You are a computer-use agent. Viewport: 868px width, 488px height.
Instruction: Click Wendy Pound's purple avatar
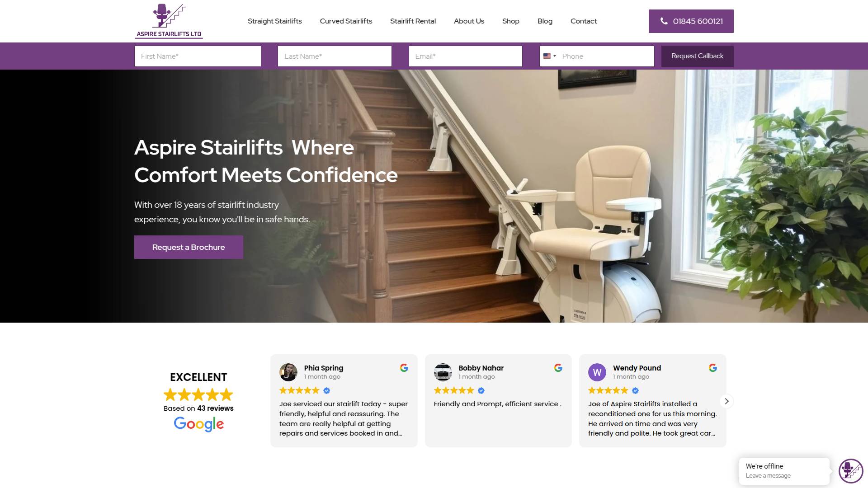(597, 372)
